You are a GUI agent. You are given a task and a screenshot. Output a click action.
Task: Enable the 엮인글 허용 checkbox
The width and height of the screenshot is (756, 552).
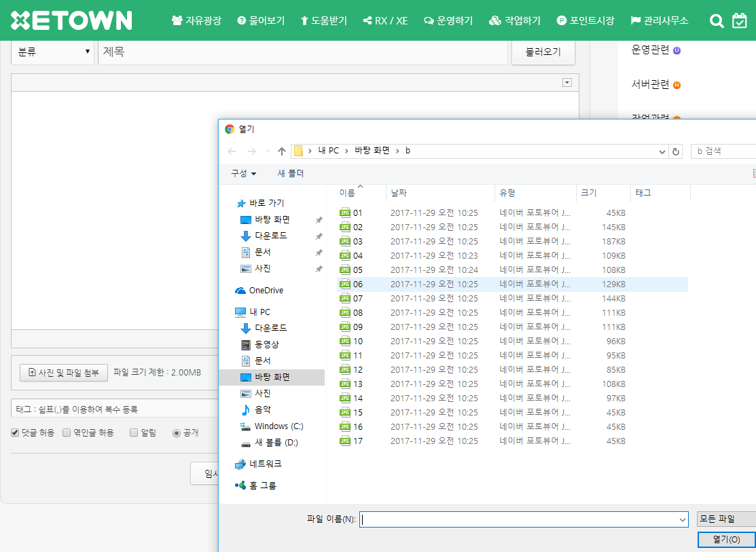pos(67,433)
